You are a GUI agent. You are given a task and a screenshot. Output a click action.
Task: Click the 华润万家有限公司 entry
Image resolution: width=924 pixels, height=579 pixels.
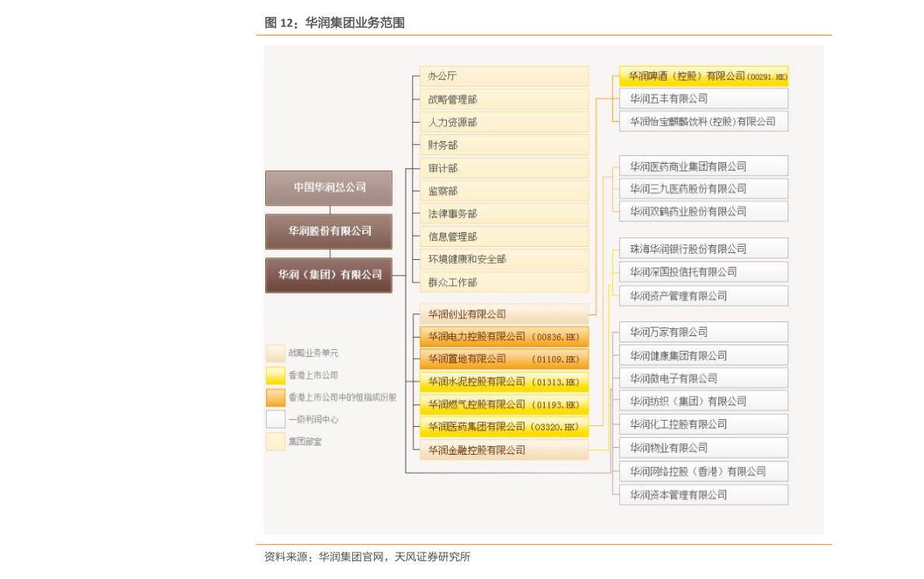(x=703, y=331)
